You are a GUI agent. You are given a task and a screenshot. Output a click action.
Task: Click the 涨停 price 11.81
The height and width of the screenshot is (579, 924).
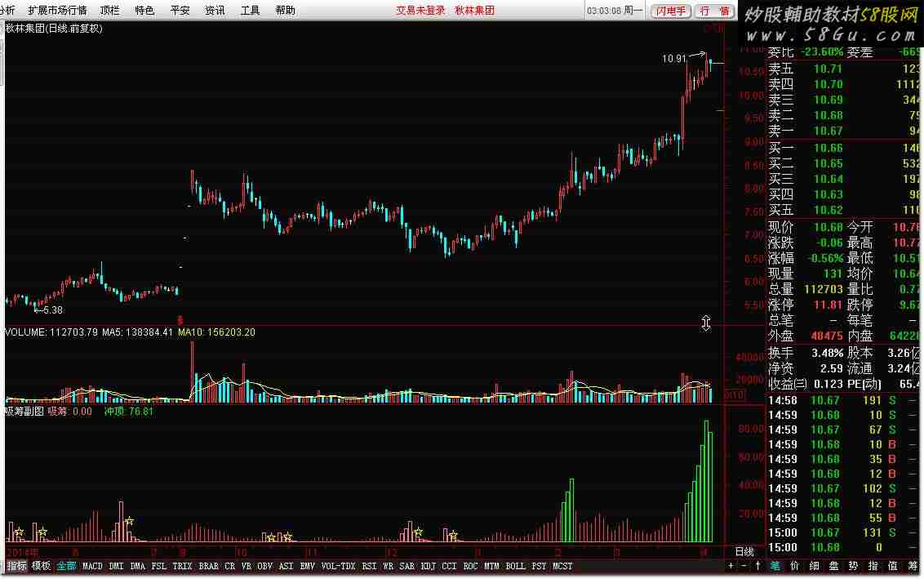pos(828,305)
